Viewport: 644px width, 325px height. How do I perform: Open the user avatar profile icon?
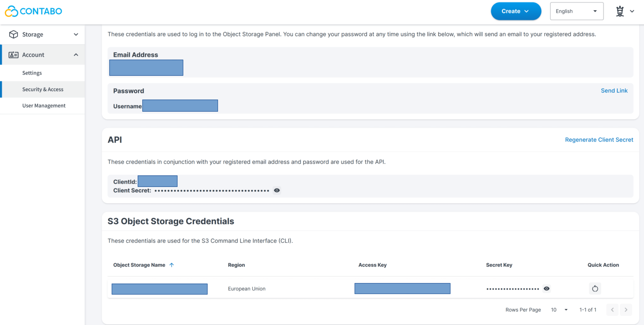[x=620, y=11]
